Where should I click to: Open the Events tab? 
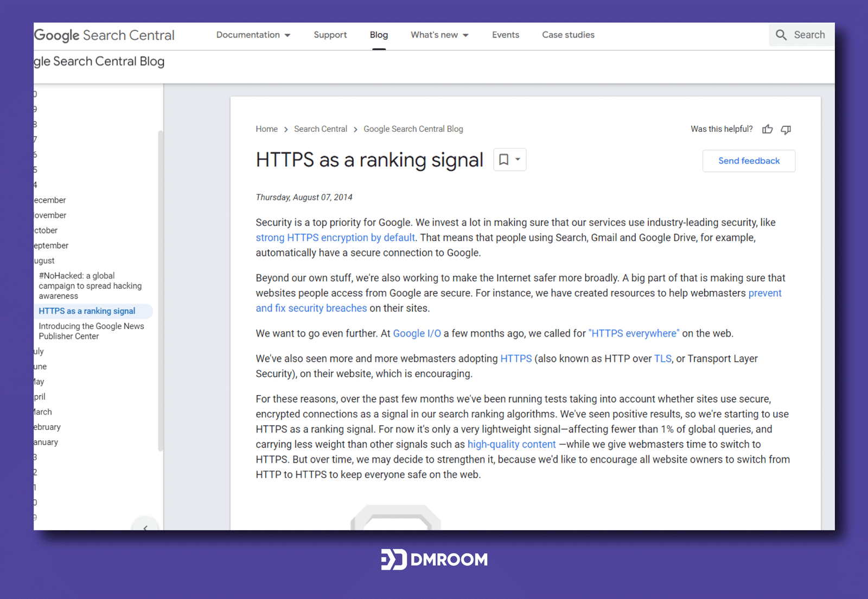pyautogui.click(x=506, y=35)
